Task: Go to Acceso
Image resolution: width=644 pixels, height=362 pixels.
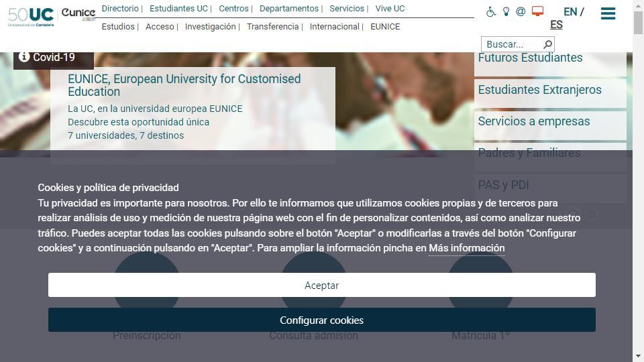Action: click(x=160, y=26)
